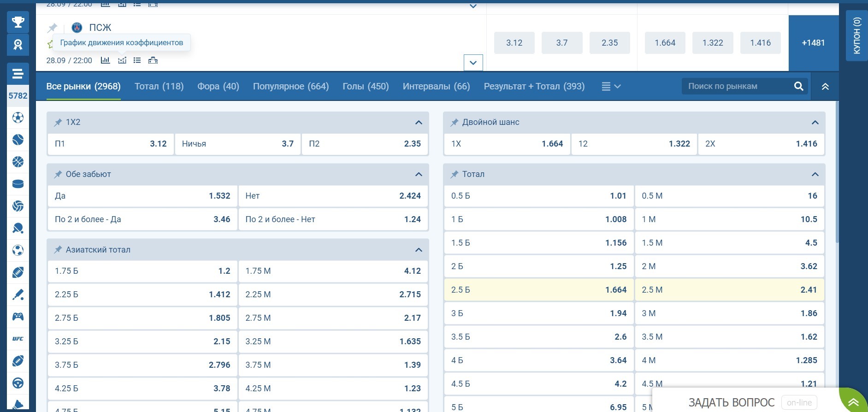Screen dimensions: 868x412
Task: Toggle the pin on the Тотал market
Action: click(x=455, y=175)
